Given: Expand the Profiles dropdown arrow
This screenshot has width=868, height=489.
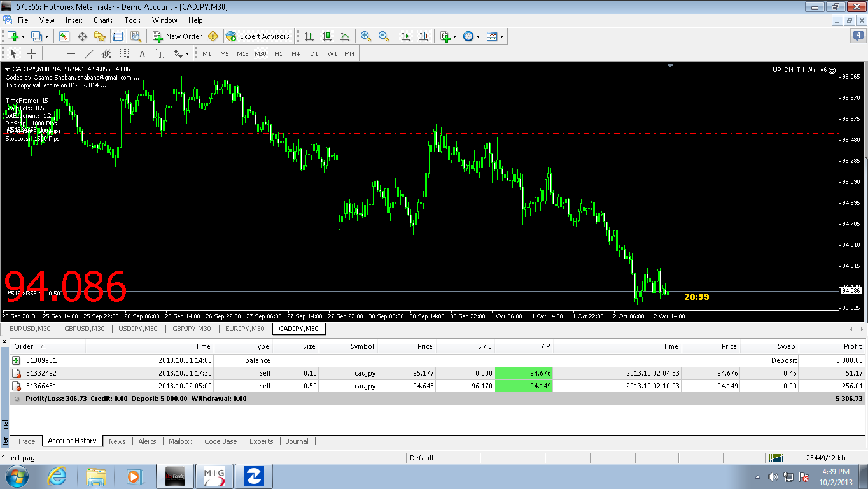Looking at the screenshot, I should coord(46,36).
